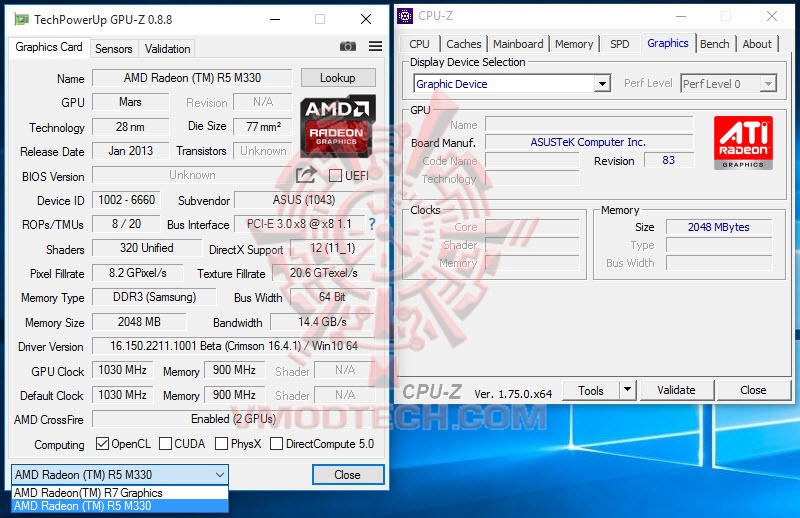This screenshot has width=800, height=518.
Task: Click the Bus Width 64 Bit value
Action: click(333, 297)
